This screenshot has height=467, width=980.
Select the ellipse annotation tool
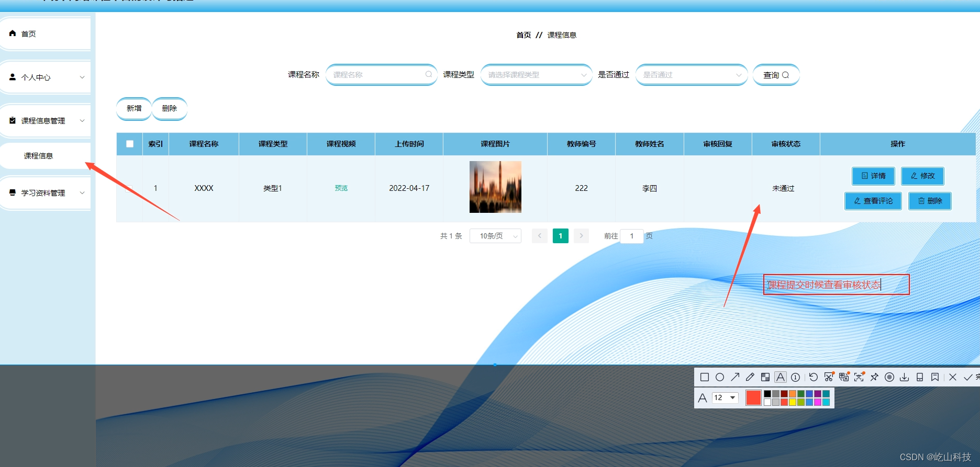coord(720,377)
